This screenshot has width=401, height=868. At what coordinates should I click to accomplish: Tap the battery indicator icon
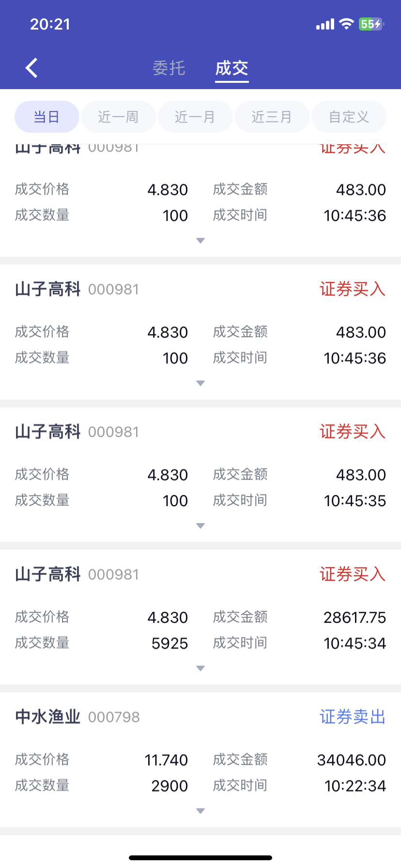(x=371, y=24)
